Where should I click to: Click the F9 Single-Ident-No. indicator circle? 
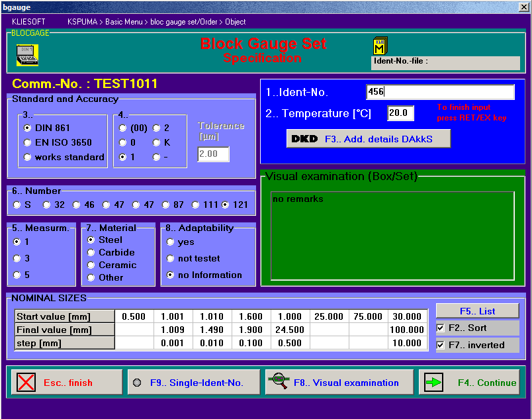[136, 383]
